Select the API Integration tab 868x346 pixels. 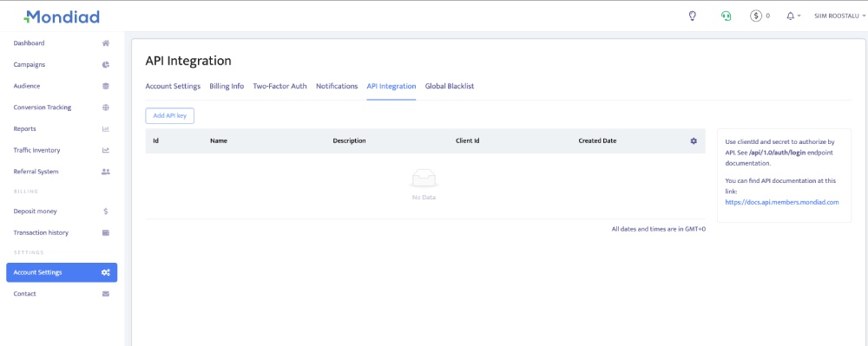pos(391,86)
